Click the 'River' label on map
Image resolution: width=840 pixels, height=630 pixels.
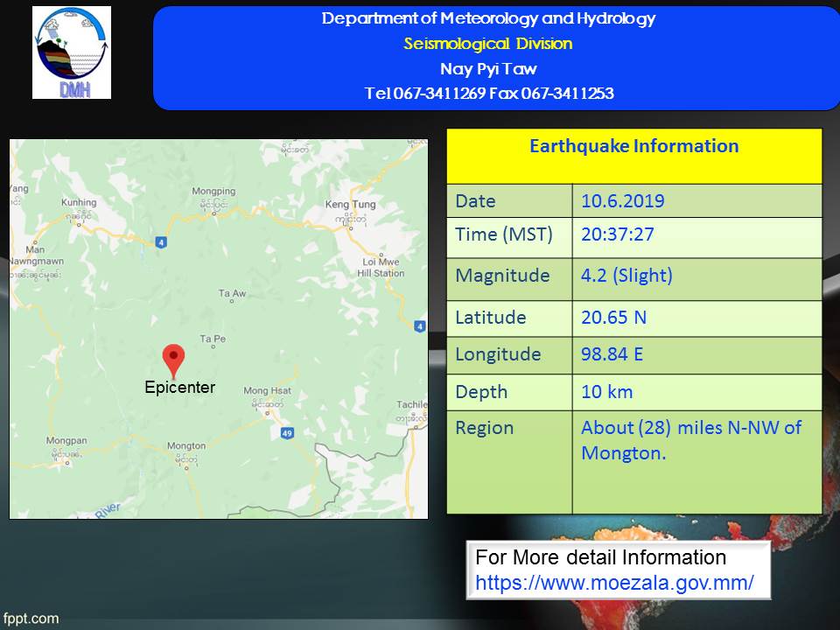(108, 510)
